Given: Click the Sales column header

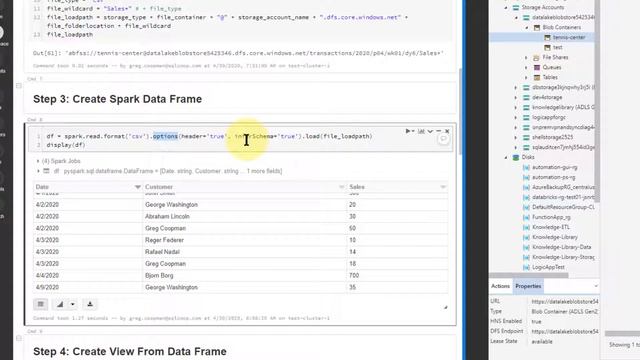Looking at the screenshot, I should click(357, 187).
